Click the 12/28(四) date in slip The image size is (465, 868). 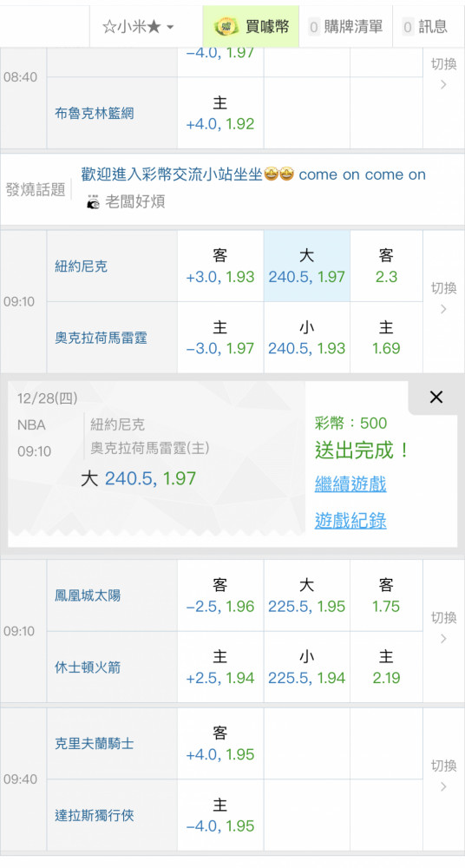coord(48,398)
